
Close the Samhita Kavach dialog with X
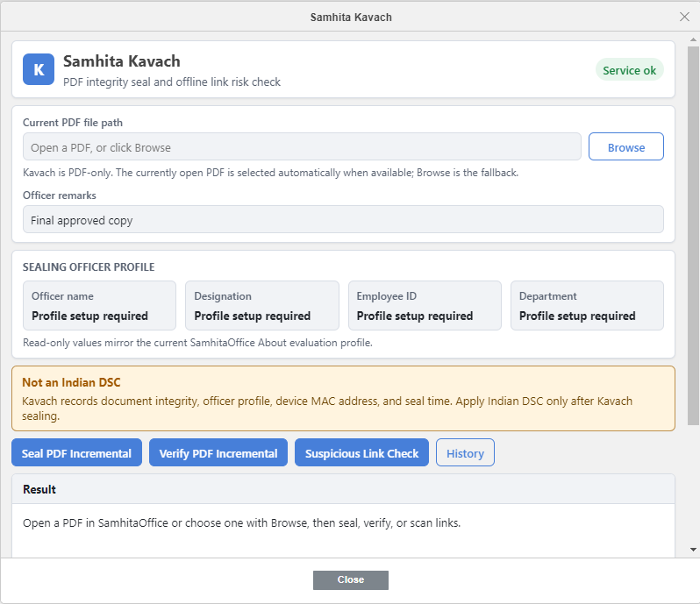tap(684, 17)
